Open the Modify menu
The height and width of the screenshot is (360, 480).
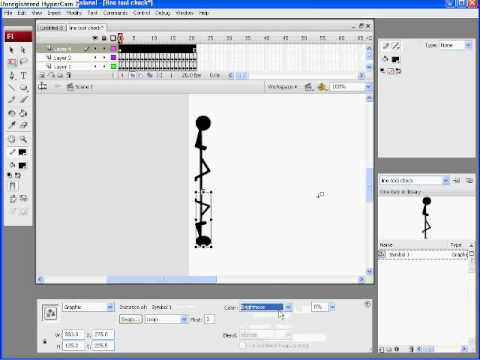click(x=74, y=13)
